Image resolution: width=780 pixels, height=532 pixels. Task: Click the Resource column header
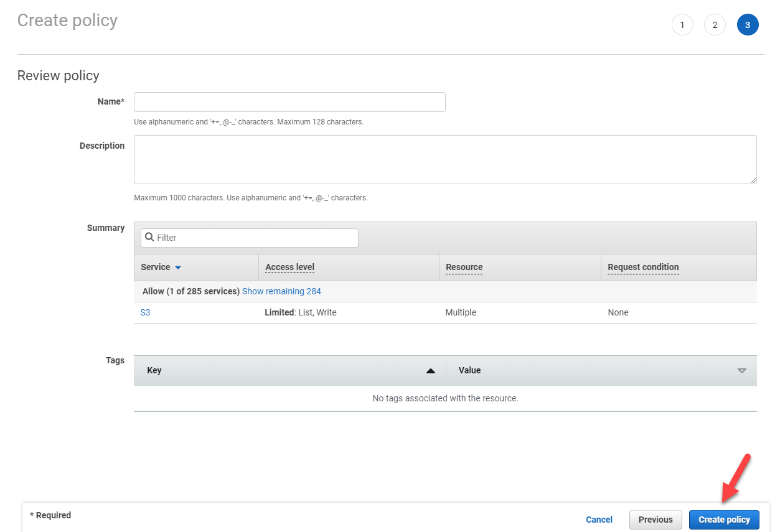[464, 267]
